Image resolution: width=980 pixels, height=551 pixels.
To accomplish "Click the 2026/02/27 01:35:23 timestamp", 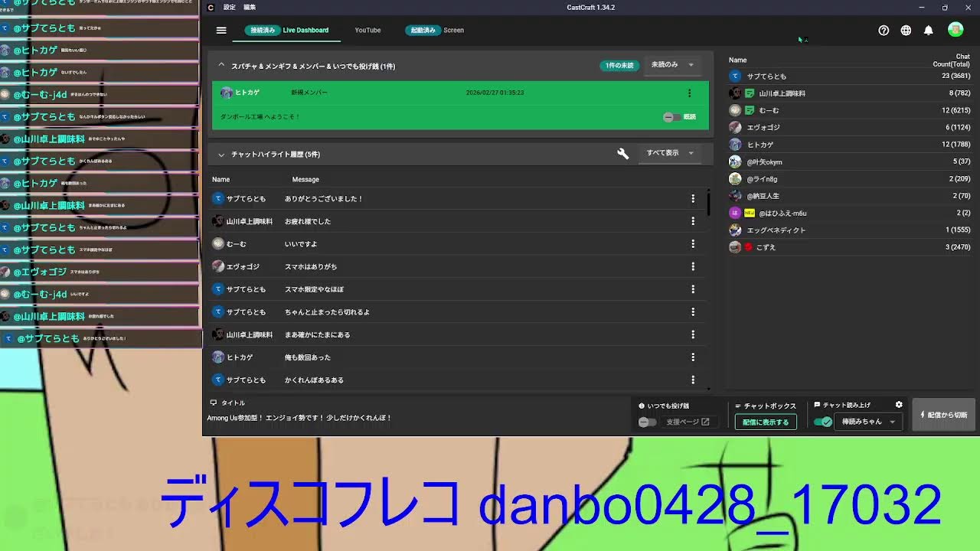I will coord(495,93).
